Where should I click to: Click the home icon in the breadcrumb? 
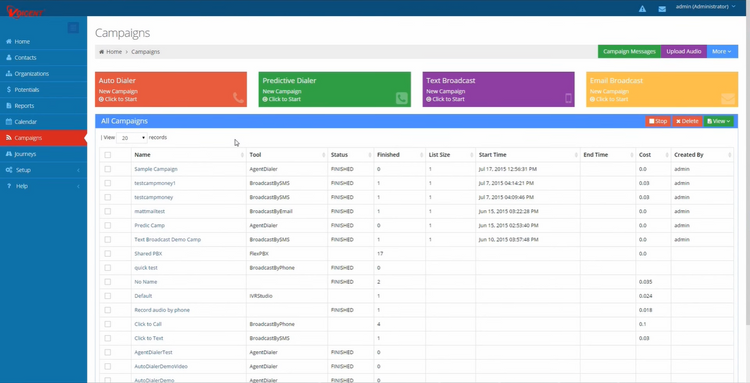[x=101, y=52]
